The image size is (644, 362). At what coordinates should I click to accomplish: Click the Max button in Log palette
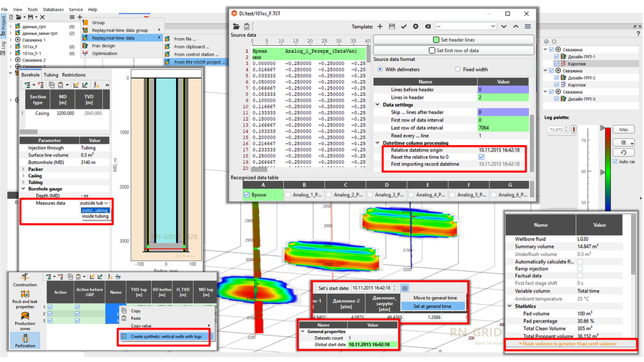click(623, 129)
